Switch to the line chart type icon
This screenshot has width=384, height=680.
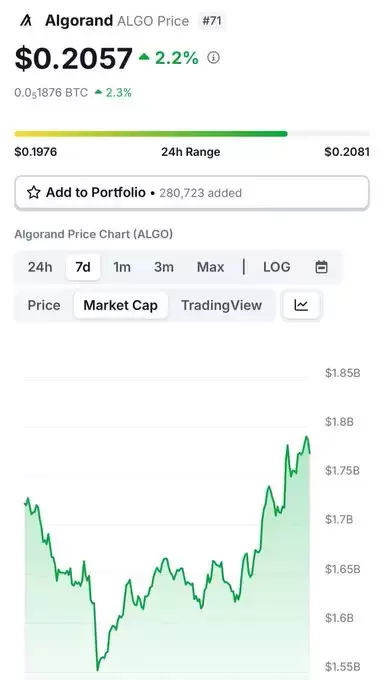(x=301, y=305)
